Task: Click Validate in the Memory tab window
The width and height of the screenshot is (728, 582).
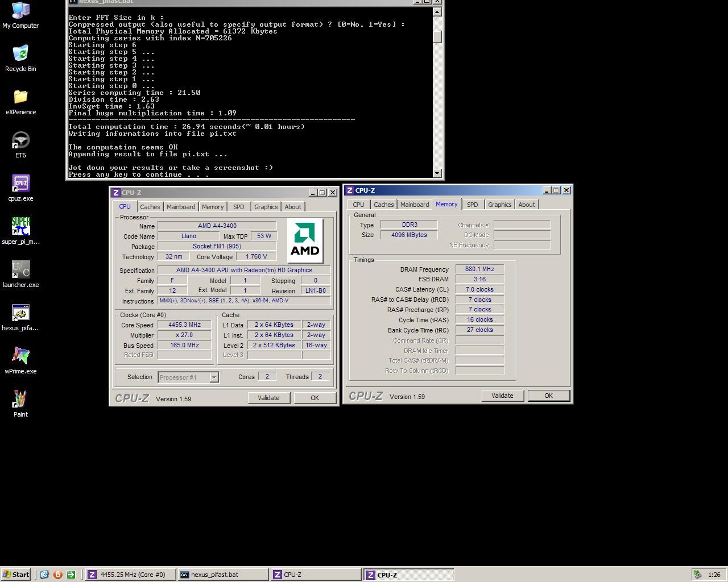Action: 502,396
